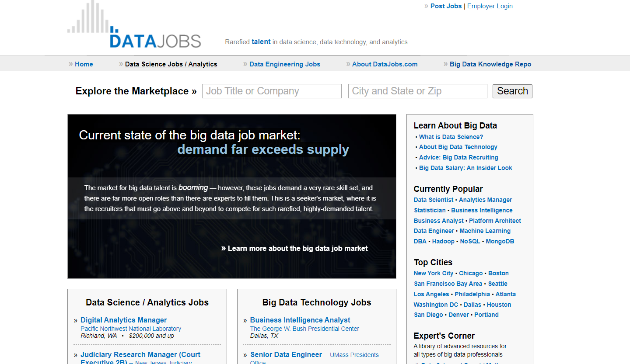
Task: Browse jobs in San Diego
Action: point(428,315)
